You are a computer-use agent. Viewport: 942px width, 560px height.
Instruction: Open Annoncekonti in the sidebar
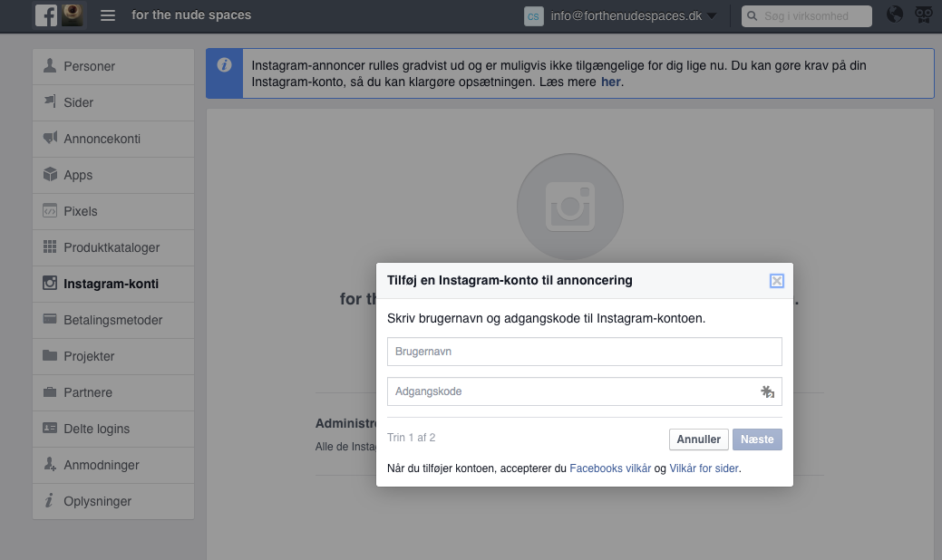tap(113, 140)
